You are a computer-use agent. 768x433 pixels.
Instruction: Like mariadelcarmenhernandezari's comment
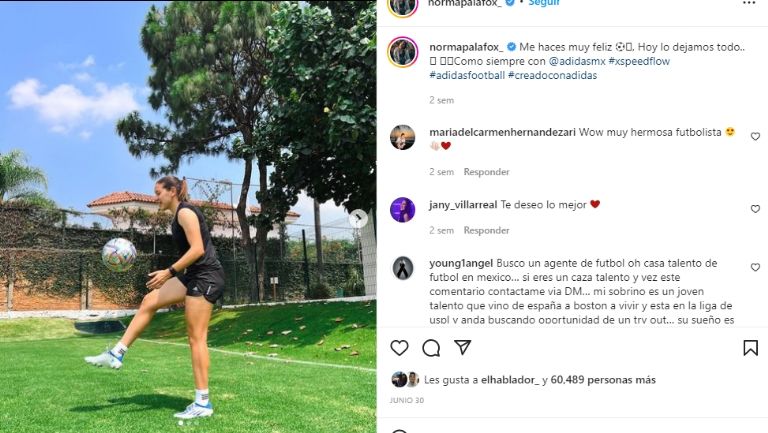[755, 137]
